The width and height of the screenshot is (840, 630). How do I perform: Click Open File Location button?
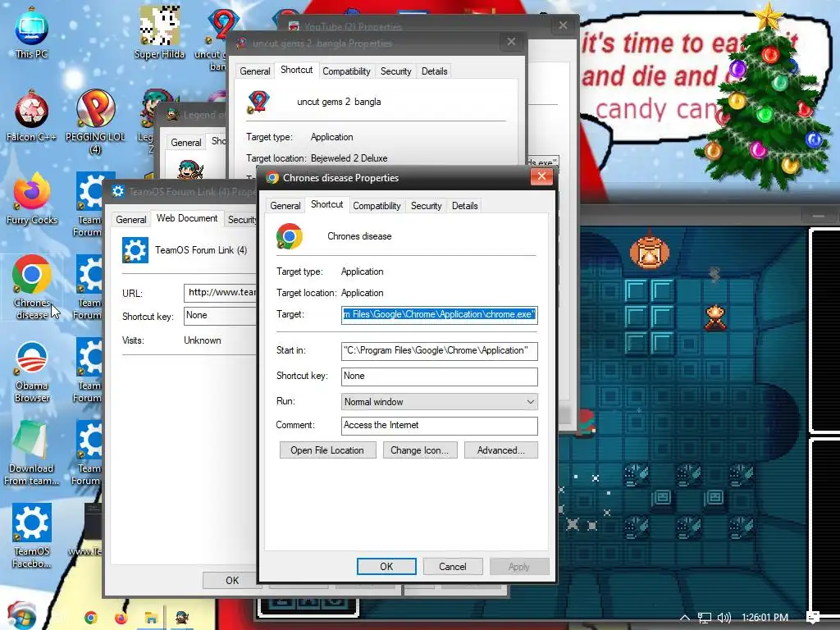(x=327, y=450)
